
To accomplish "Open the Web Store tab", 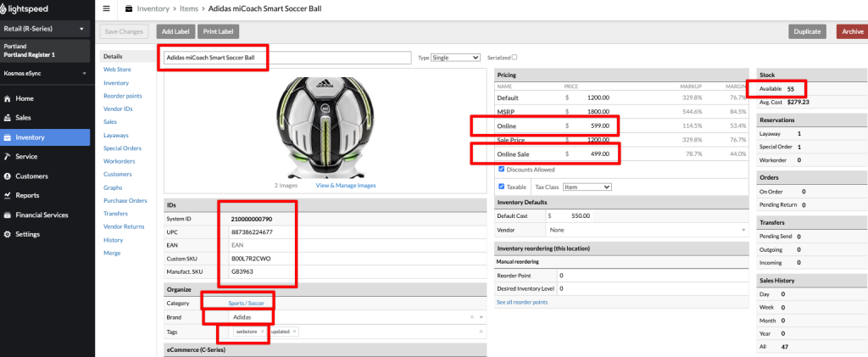I will 117,70.
